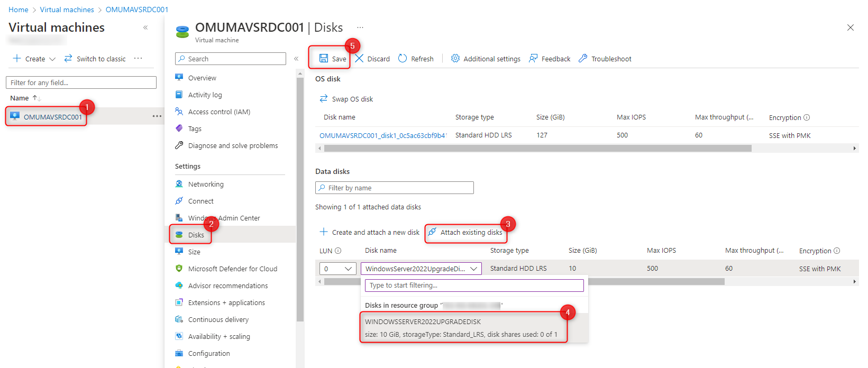Image resolution: width=868 pixels, height=368 pixels.
Task: Open Continuous delivery
Action: pyautogui.click(x=218, y=319)
